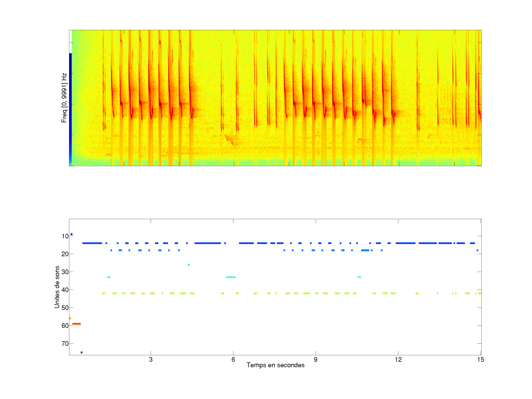Select the small cyan marker near unit 26

(x=189, y=265)
